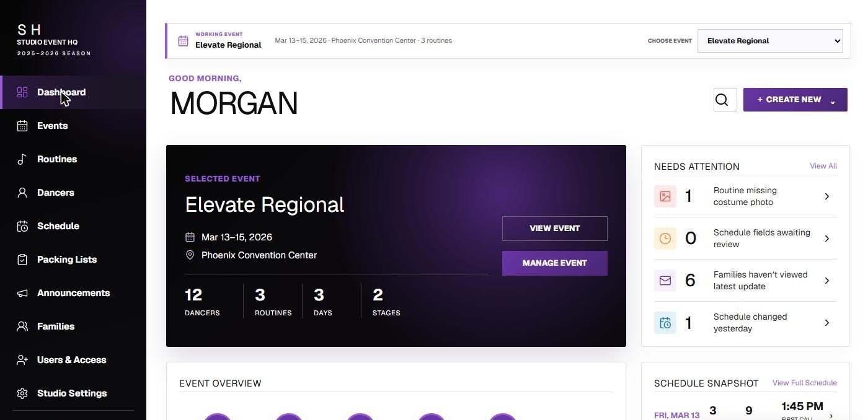868x420 pixels.
Task: Click 'Families haven't viewed latest update' text
Action: click(760, 281)
